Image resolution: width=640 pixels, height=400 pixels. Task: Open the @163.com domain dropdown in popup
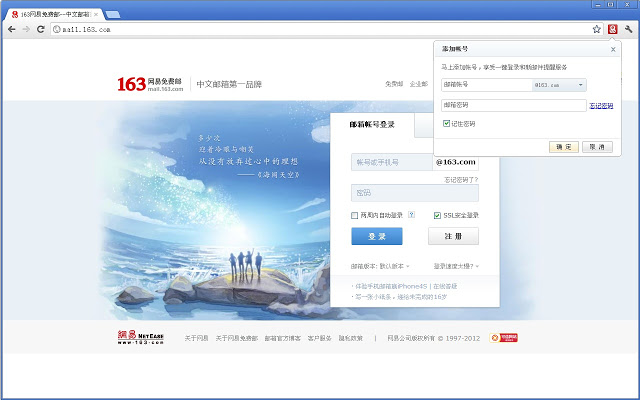click(x=559, y=85)
